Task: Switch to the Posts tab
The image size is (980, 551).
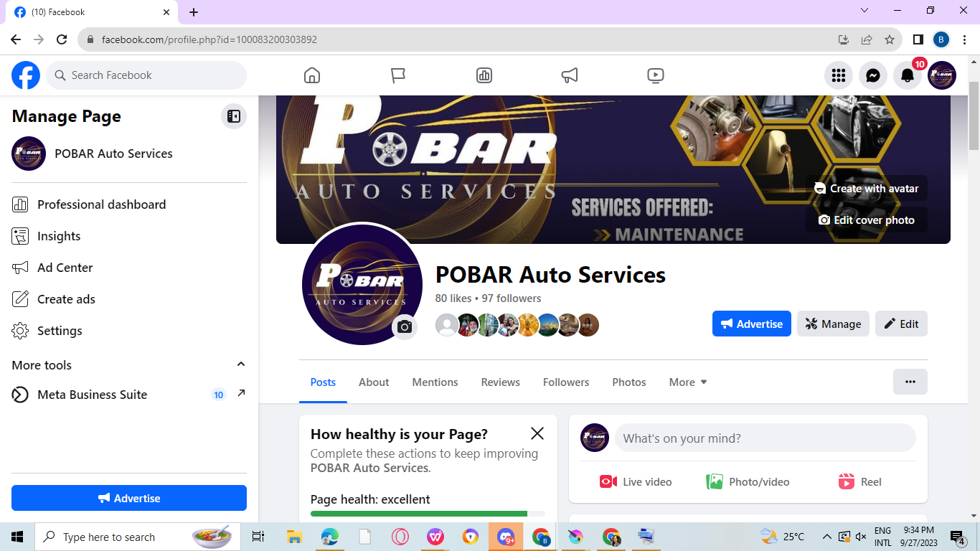Action: point(323,382)
